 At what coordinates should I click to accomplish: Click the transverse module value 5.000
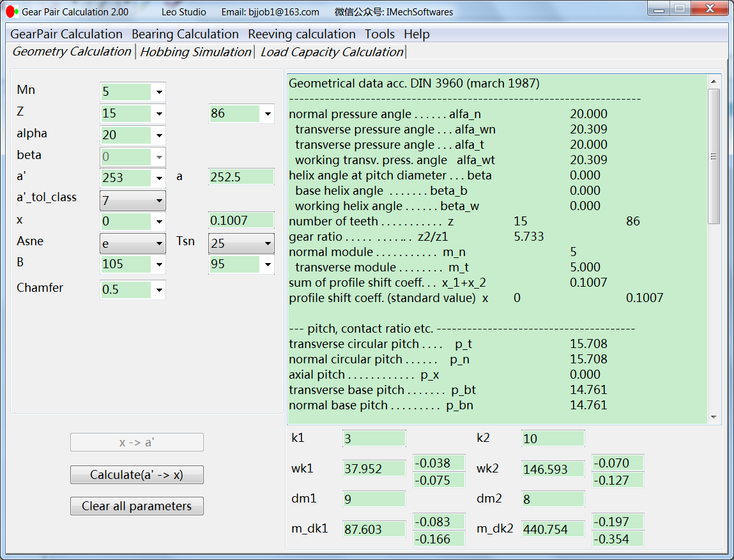(585, 267)
